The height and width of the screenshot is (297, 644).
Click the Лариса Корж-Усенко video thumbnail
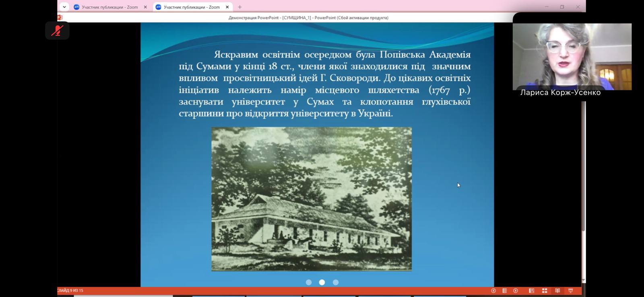[x=572, y=56]
